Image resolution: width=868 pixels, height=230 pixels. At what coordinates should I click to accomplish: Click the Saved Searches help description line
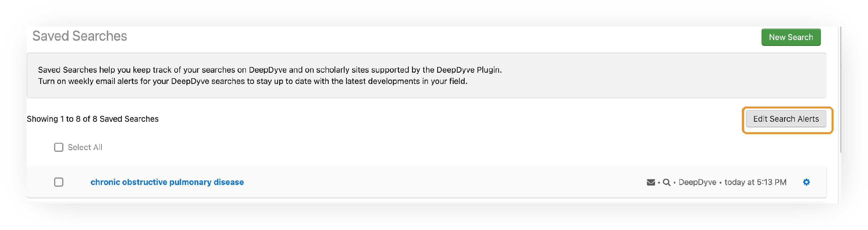[270, 70]
